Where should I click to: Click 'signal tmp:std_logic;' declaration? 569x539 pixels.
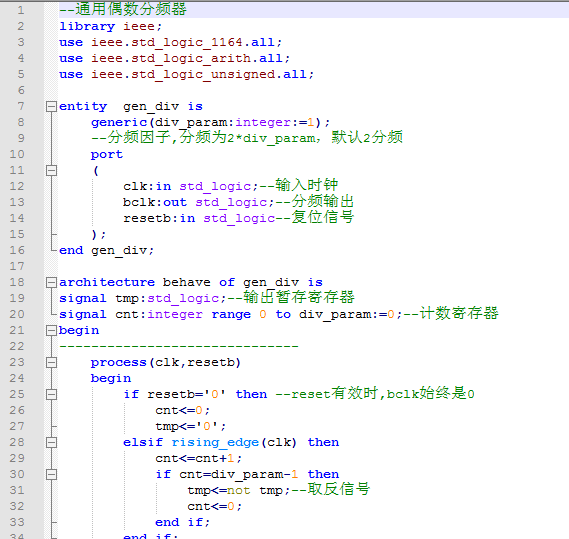[143, 298]
